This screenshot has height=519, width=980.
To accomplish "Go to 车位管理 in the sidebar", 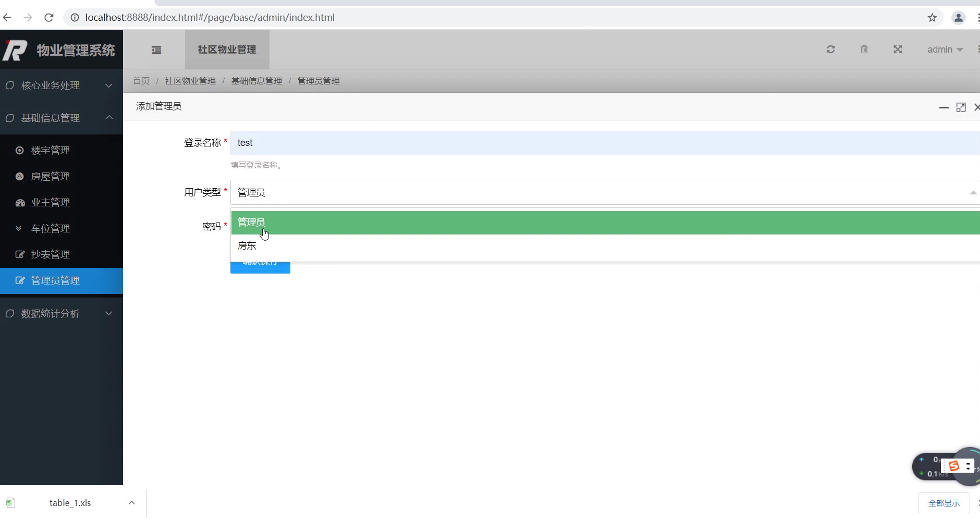I will click(62, 229).
